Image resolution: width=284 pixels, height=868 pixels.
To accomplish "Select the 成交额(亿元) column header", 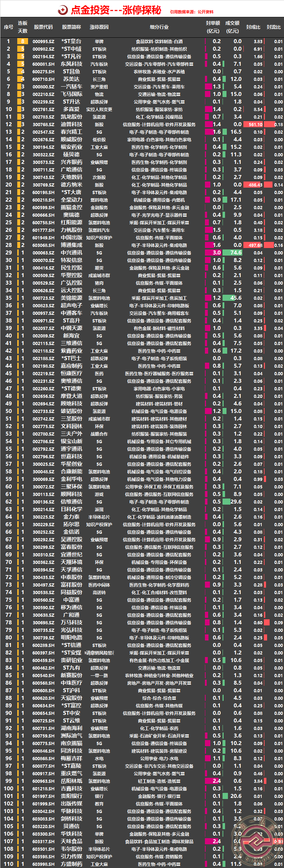I will pos(233,27).
